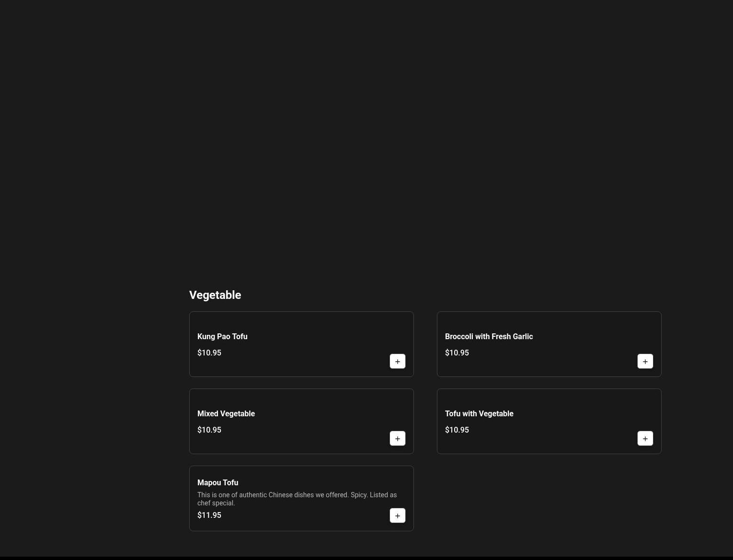The image size is (733, 560).
Task: Click the Mapou Tofu description text
Action: click(297, 499)
